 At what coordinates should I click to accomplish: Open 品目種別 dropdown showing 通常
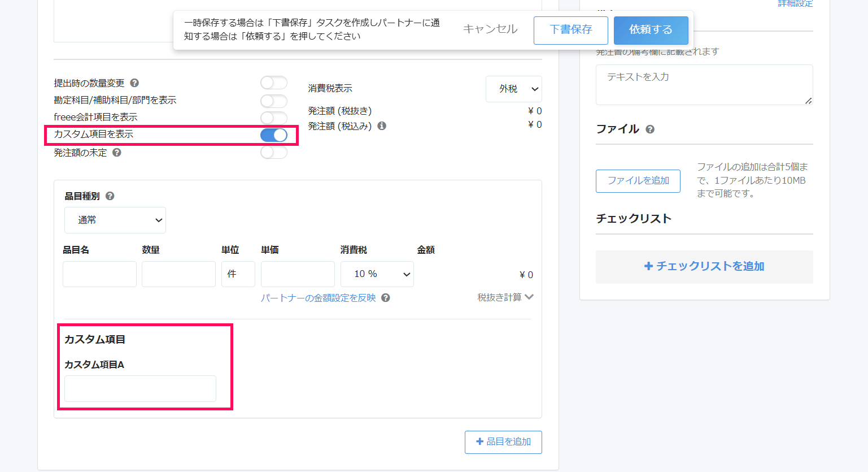point(115,220)
